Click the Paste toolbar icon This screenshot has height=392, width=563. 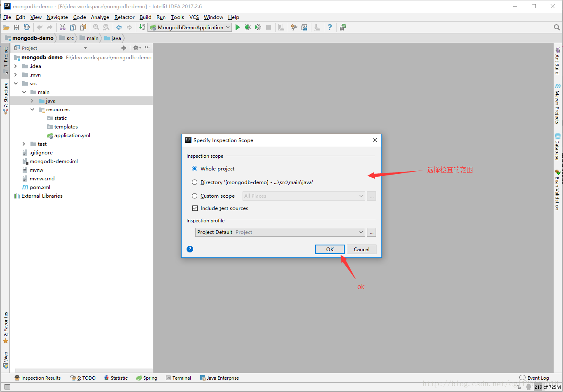83,28
